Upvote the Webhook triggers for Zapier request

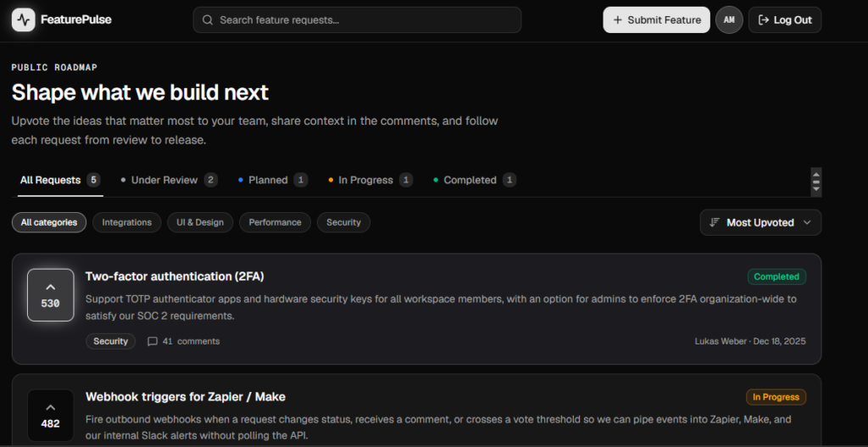50,416
